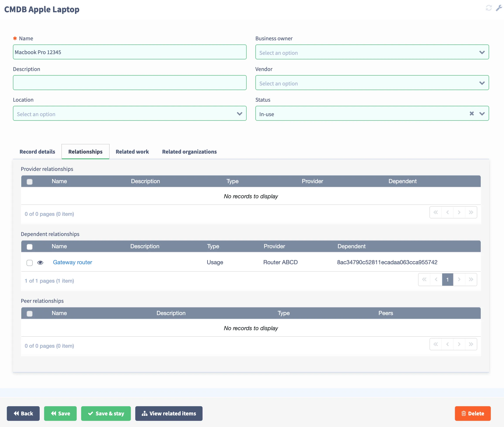Go to last page in Provider relationships pager

471,212
